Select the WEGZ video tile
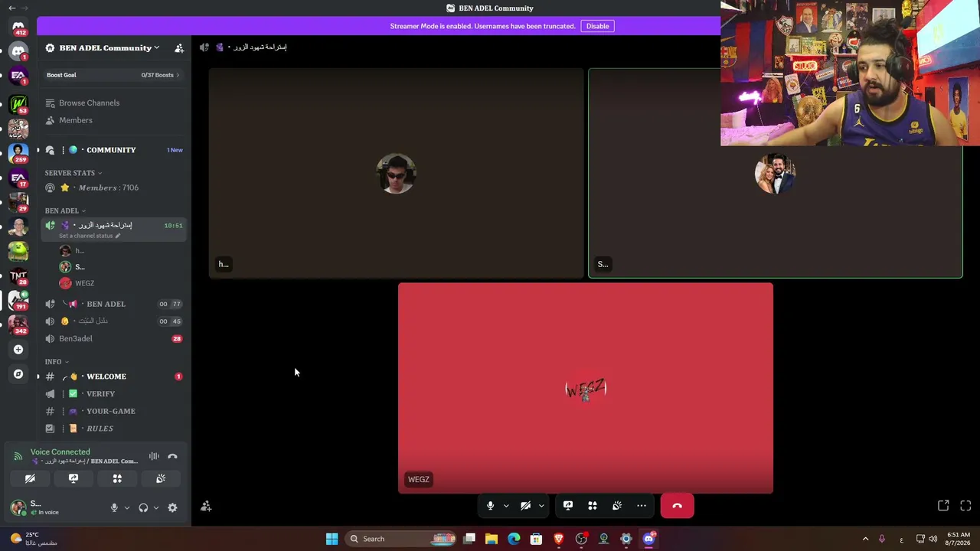Screen dimensions: 980x551 coord(586,388)
